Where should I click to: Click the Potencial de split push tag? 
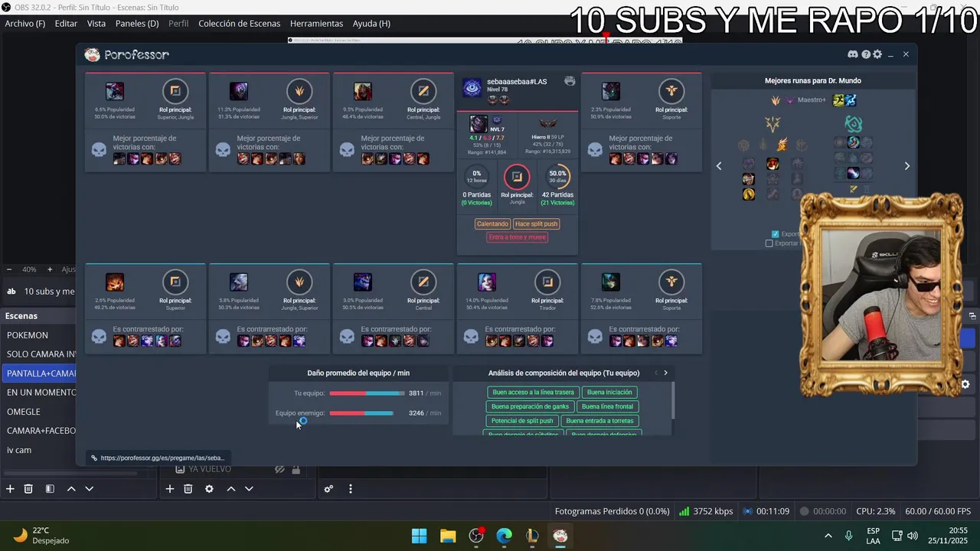(522, 421)
